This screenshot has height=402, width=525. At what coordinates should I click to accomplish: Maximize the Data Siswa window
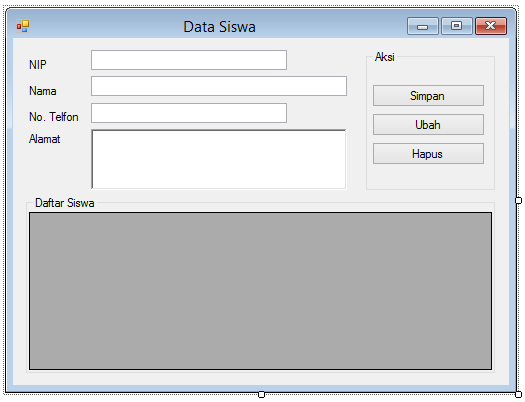tap(457, 26)
